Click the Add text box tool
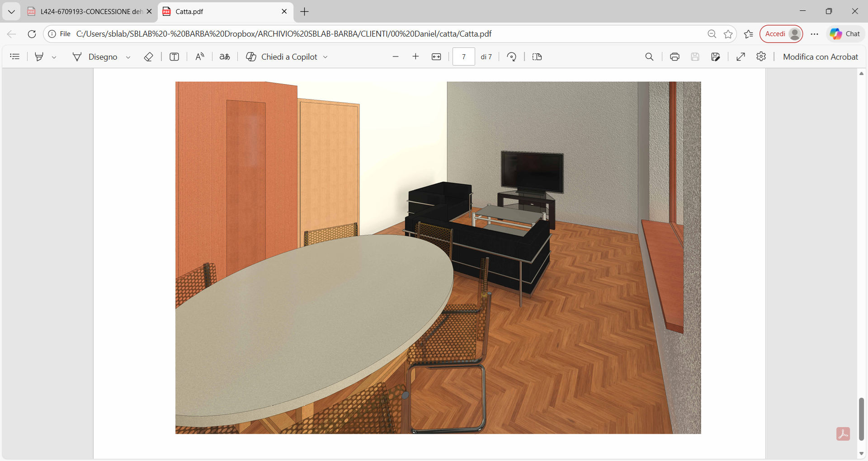 174,57
